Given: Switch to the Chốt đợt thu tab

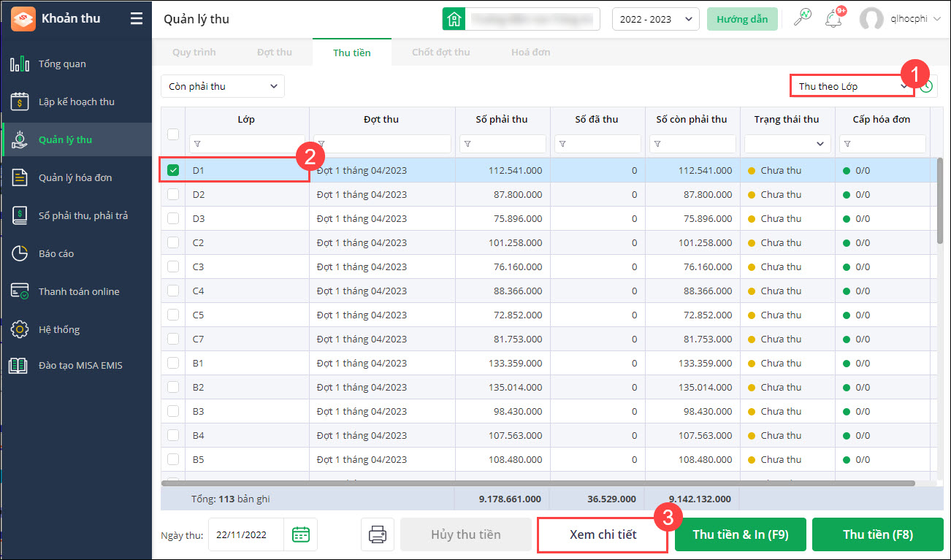Looking at the screenshot, I should point(440,52).
